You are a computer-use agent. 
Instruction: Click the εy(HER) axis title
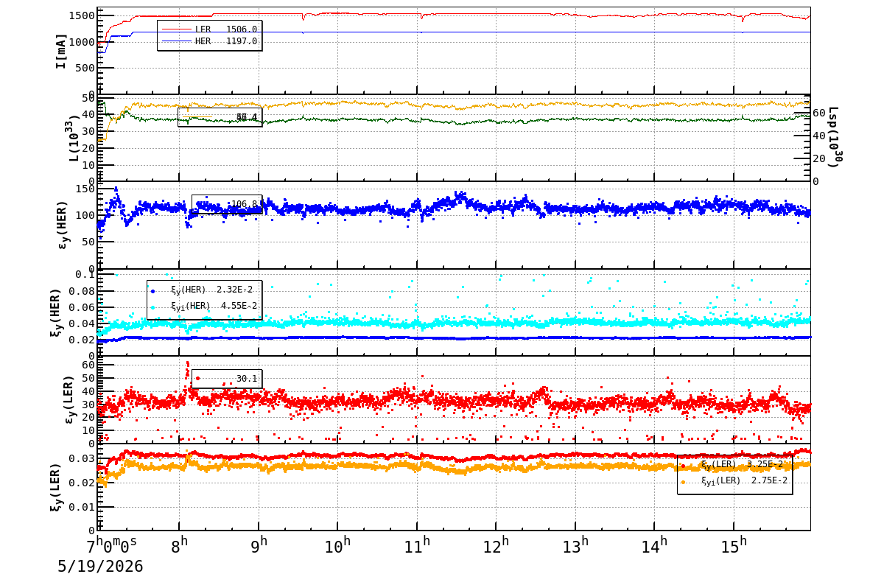click(62, 225)
